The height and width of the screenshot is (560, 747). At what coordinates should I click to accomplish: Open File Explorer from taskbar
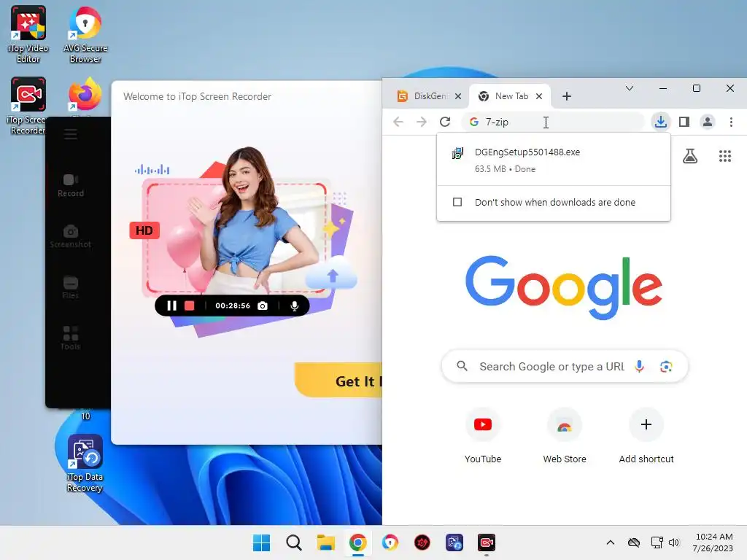(x=326, y=542)
